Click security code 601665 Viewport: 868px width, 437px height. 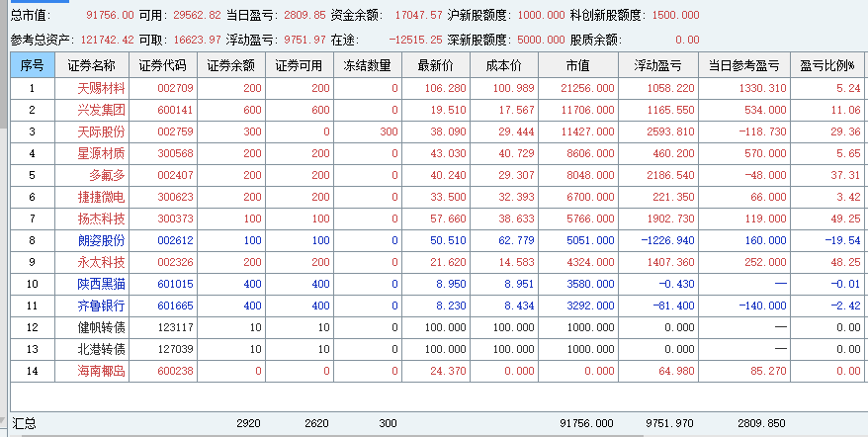[176, 306]
